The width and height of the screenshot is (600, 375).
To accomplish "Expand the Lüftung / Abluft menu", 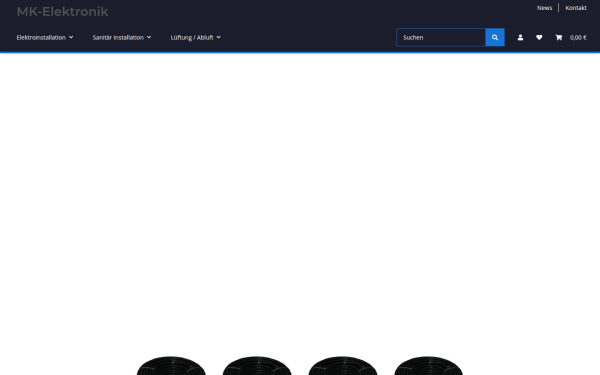I will (196, 38).
